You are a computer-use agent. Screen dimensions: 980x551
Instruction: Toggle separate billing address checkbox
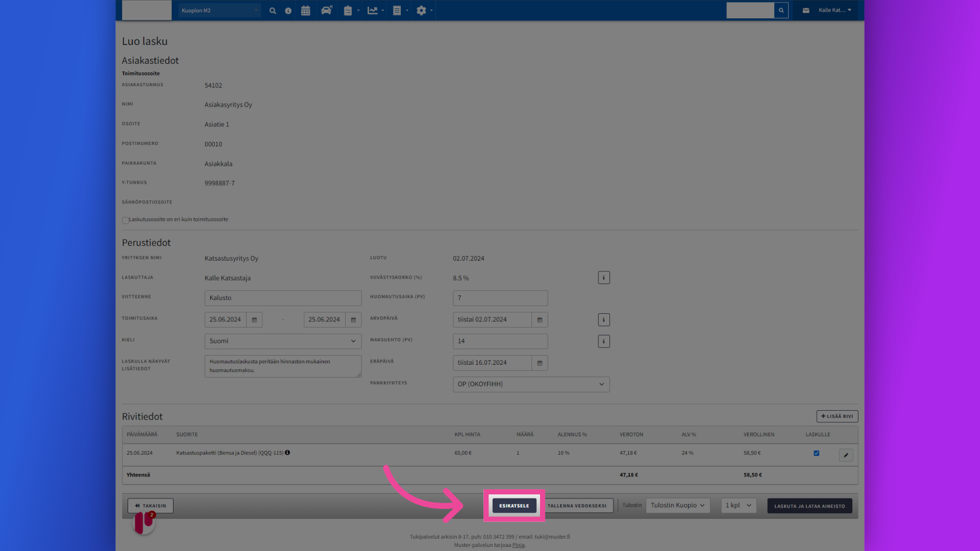[x=125, y=220]
